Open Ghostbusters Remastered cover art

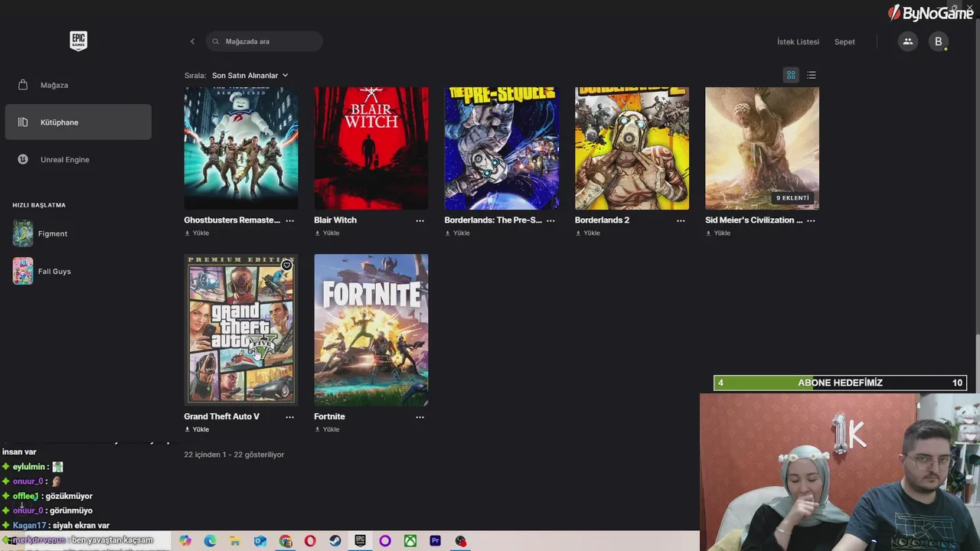241,148
